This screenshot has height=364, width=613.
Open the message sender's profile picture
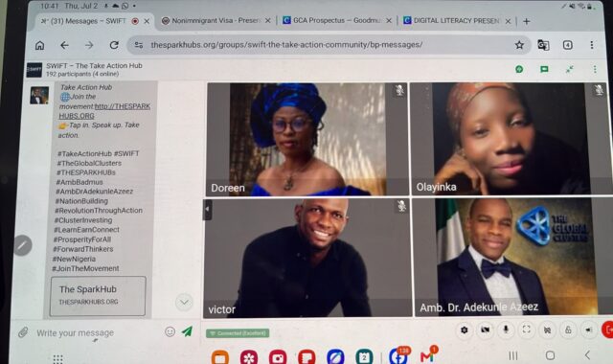click(39, 96)
